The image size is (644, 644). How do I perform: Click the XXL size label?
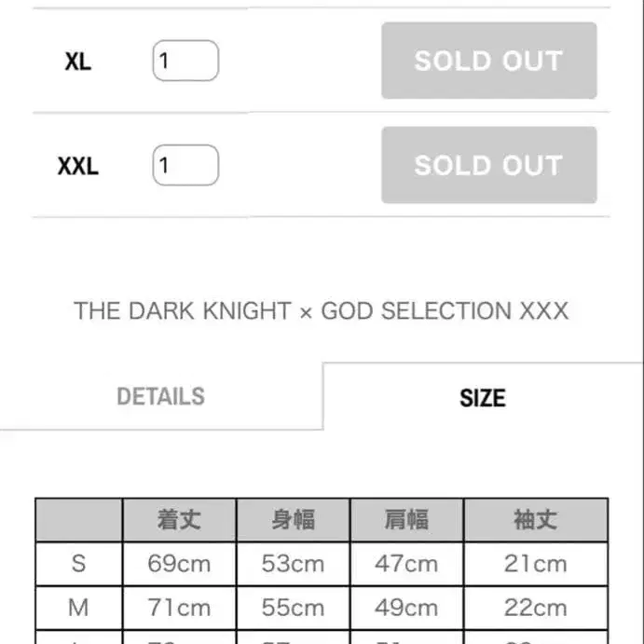pyautogui.click(x=78, y=167)
